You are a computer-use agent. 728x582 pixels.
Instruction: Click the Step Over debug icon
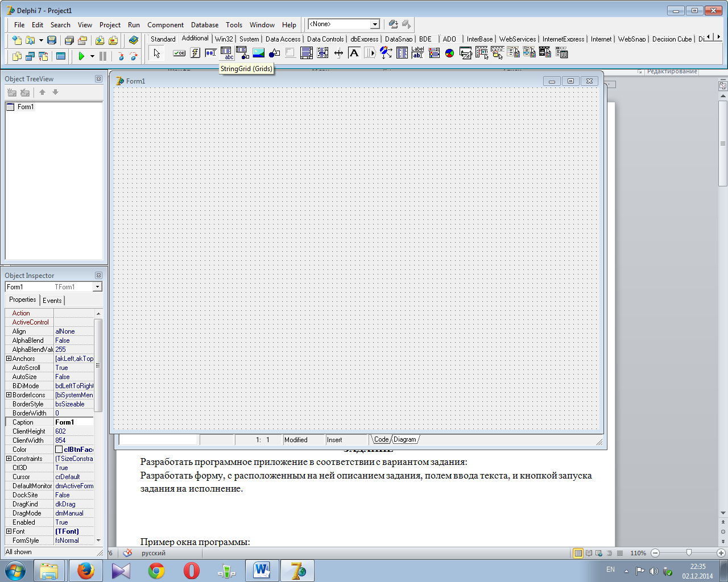tap(134, 56)
